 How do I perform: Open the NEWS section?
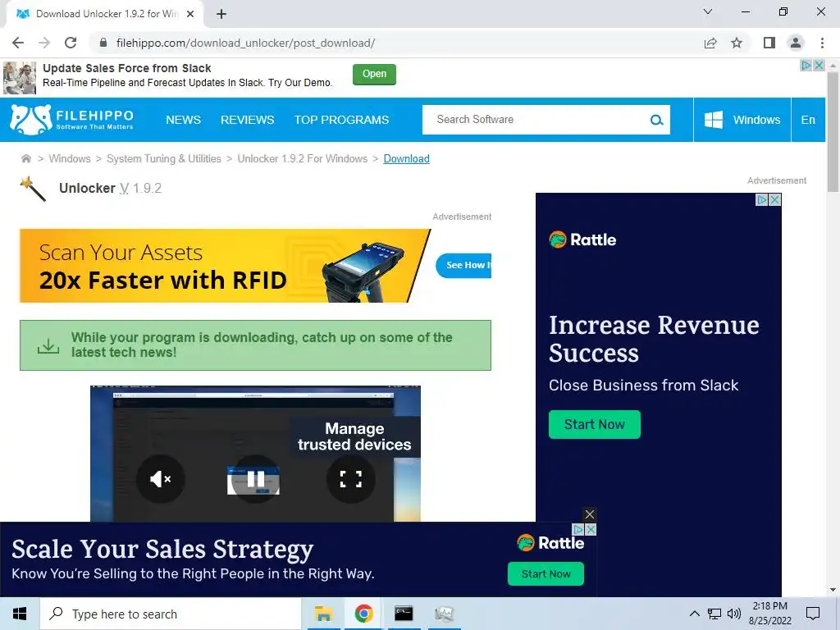coord(183,120)
